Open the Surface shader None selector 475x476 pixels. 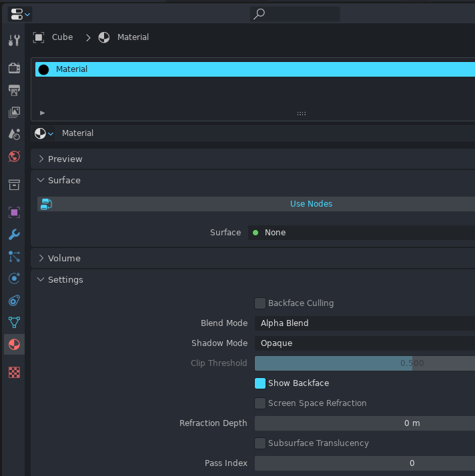tap(362, 233)
